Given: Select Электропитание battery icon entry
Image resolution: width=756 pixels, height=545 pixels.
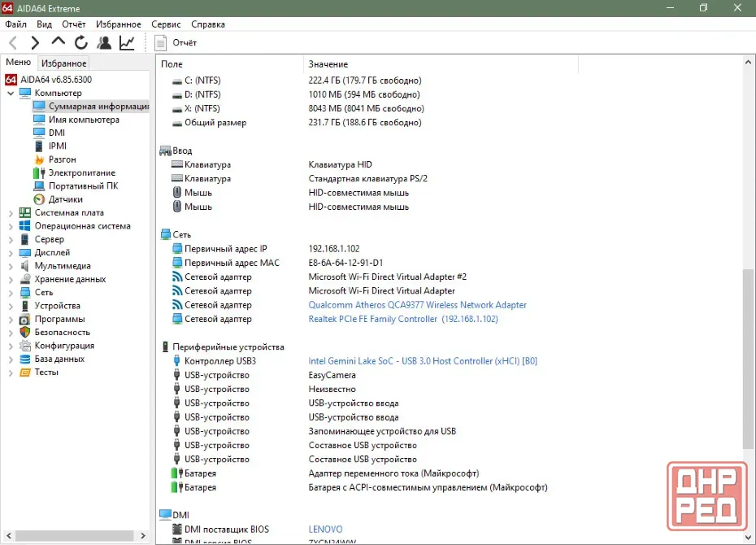Looking at the screenshot, I should 39,172.
